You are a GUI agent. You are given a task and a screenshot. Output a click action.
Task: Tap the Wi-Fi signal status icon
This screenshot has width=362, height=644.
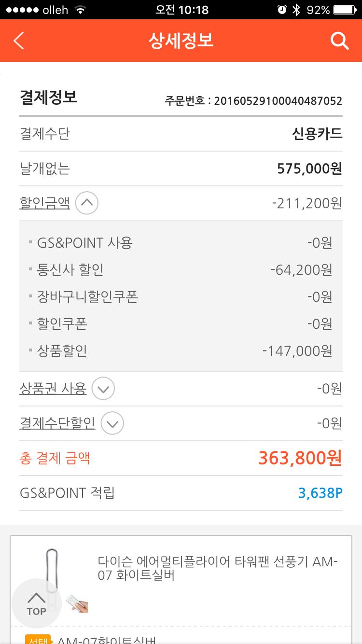click(x=81, y=10)
